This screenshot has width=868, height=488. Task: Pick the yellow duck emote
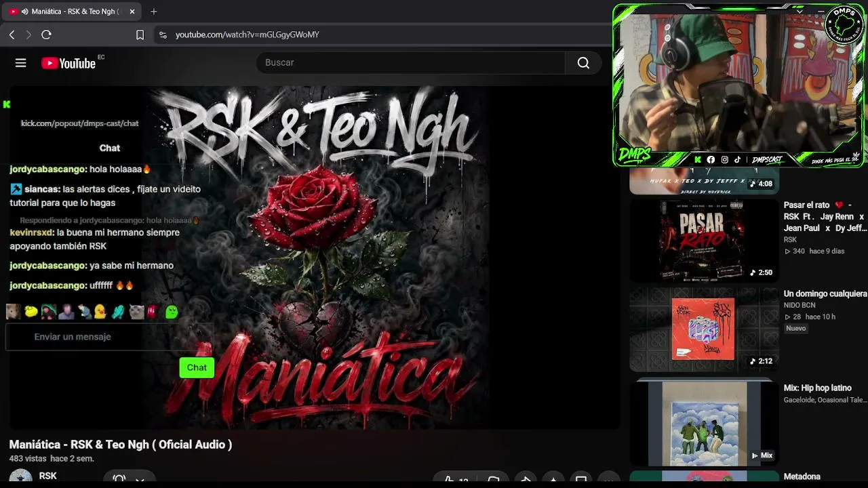101,311
